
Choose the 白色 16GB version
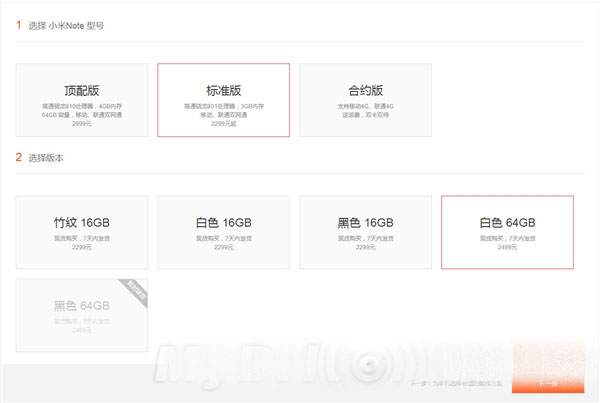(x=223, y=232)
